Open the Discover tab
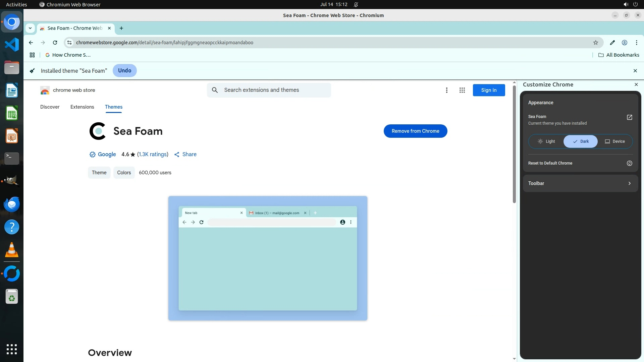644x362 pixels. click(50, 107)
